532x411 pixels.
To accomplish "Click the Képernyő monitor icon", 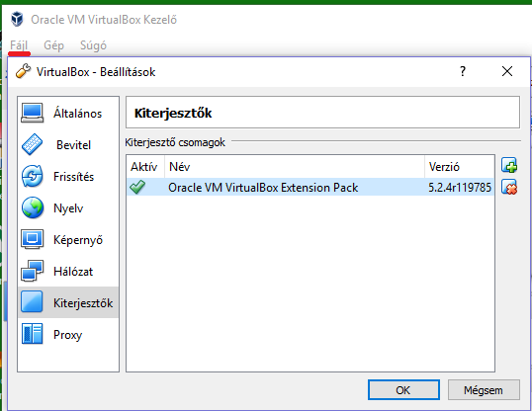I will (33, 239).
